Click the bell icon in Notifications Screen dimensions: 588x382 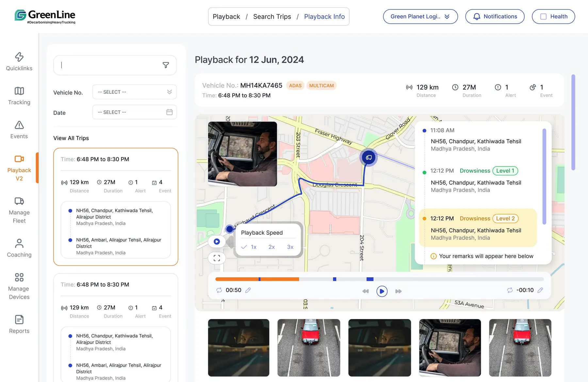coord(477,17)
